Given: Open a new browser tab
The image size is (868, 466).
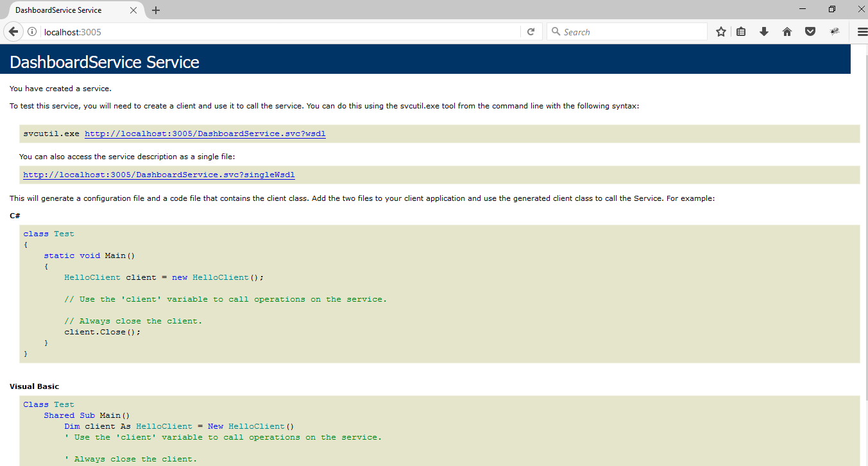Looking at the screenshot, I should (156, 10).
